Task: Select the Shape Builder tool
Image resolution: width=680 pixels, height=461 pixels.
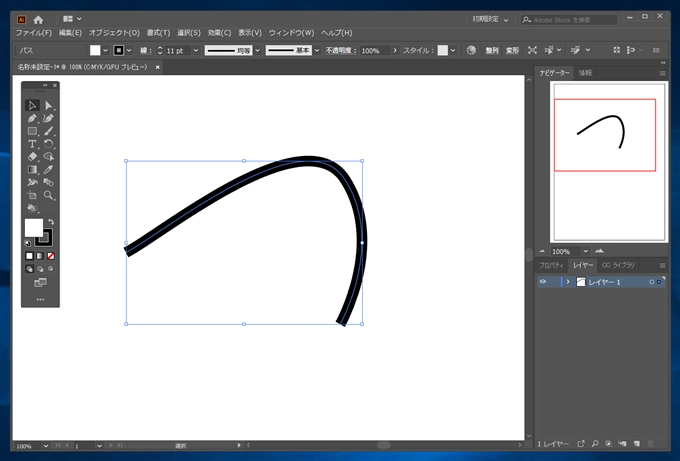Action: pyautogui.click(x=49, y=157)
